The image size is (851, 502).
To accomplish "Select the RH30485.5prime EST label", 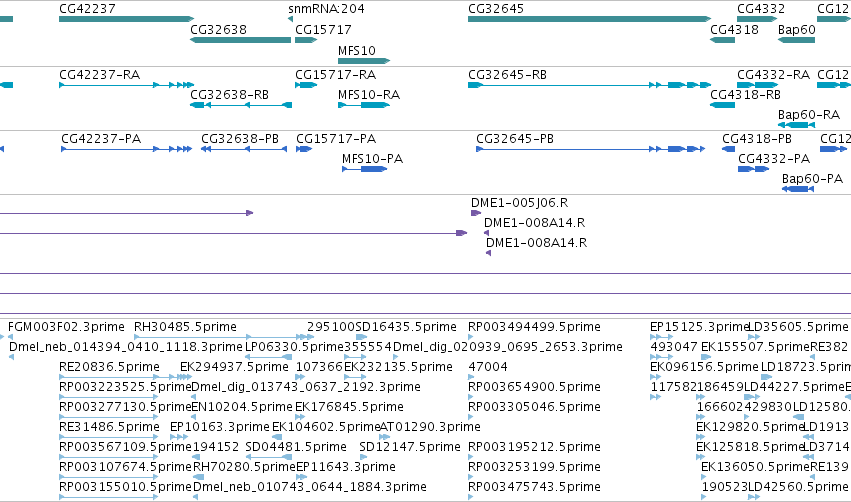I will tap(185, 327).
